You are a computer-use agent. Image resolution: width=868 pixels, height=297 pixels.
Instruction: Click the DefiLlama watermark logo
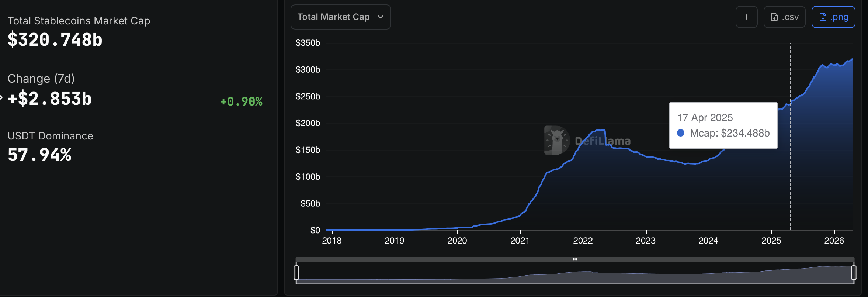point(557,140)
